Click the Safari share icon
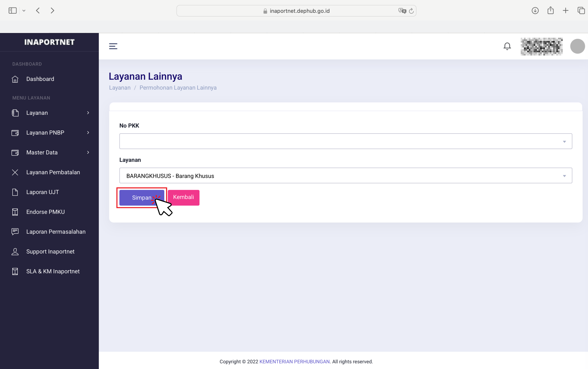The image size is (588, 369). coord(550,11)
